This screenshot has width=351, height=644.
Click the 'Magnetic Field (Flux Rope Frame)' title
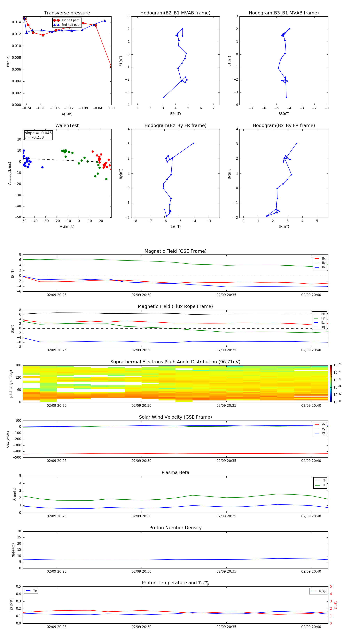[175, 307]
